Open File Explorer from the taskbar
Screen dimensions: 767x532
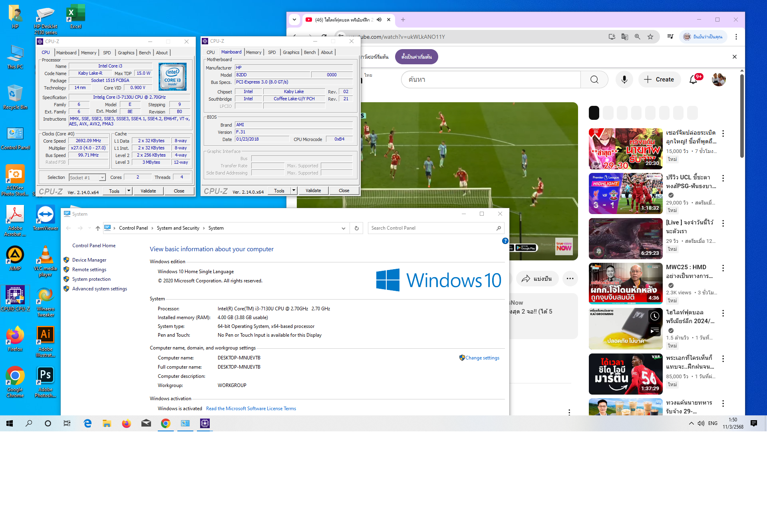107,423
